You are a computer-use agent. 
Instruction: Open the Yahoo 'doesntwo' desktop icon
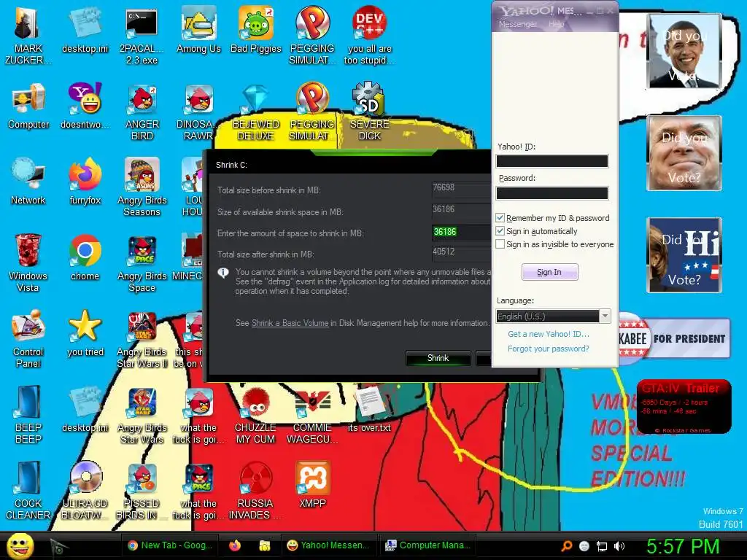tap(85, 106)
